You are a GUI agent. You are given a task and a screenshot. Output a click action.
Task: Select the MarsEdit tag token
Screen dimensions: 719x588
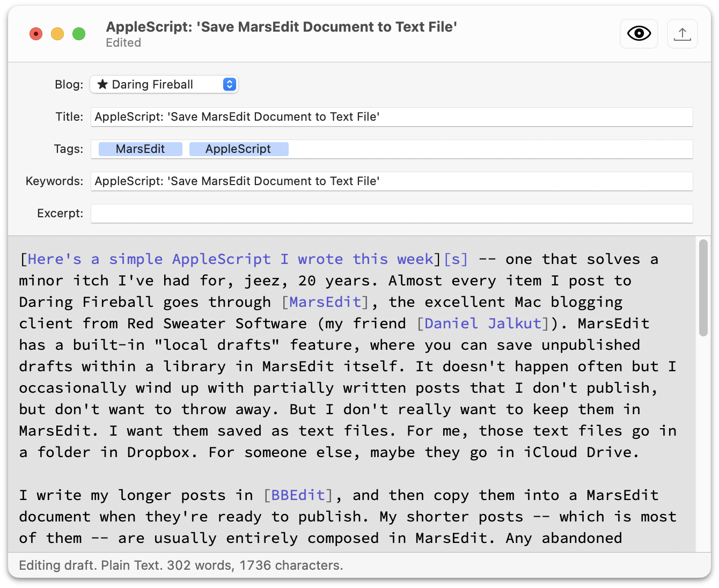pyautogui.click(x=140, y=149)
